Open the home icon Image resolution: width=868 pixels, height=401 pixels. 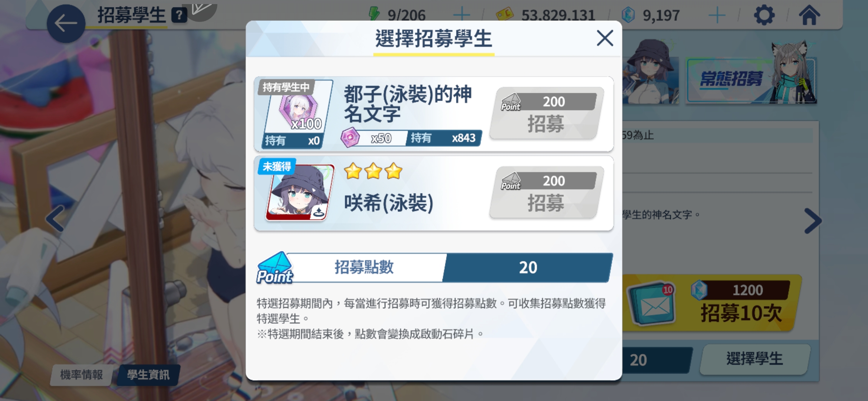click(x=809, y=16)
